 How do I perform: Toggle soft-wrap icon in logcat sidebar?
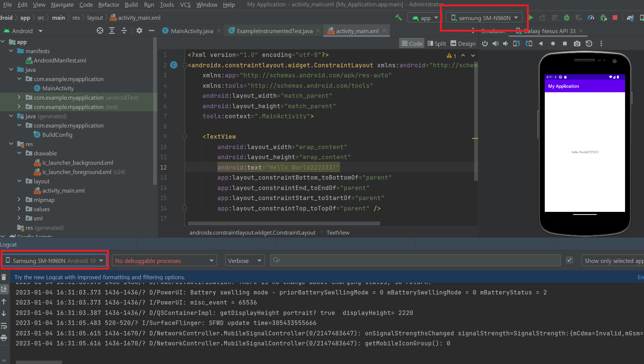pyautogui.click(x=4, y=326)
